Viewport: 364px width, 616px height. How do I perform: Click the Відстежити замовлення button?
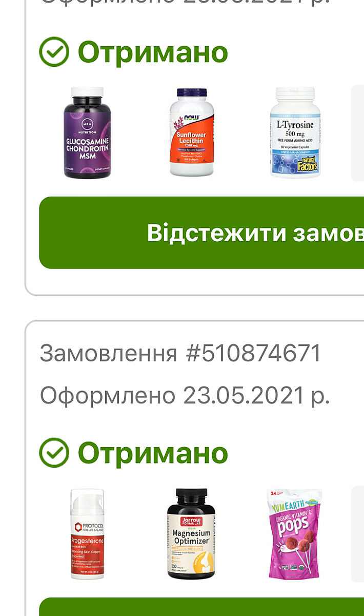tap(201, 233)
